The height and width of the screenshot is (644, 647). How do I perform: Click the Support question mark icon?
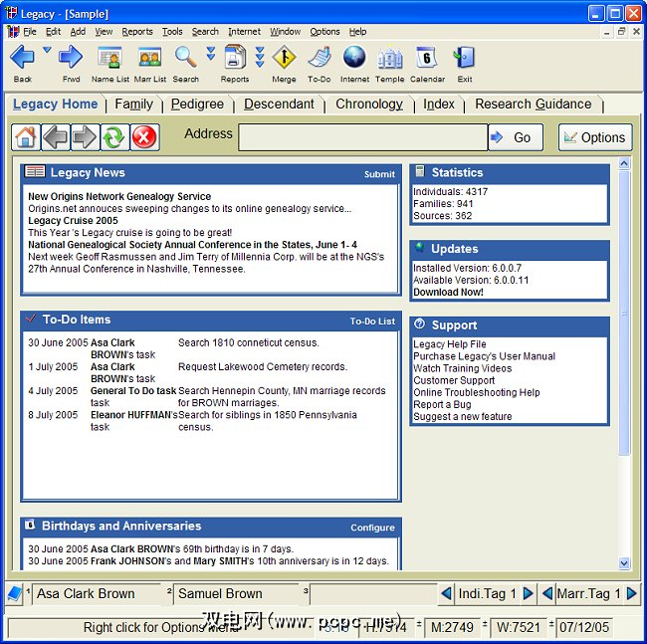pyautogui.click(x=420, y=324)
